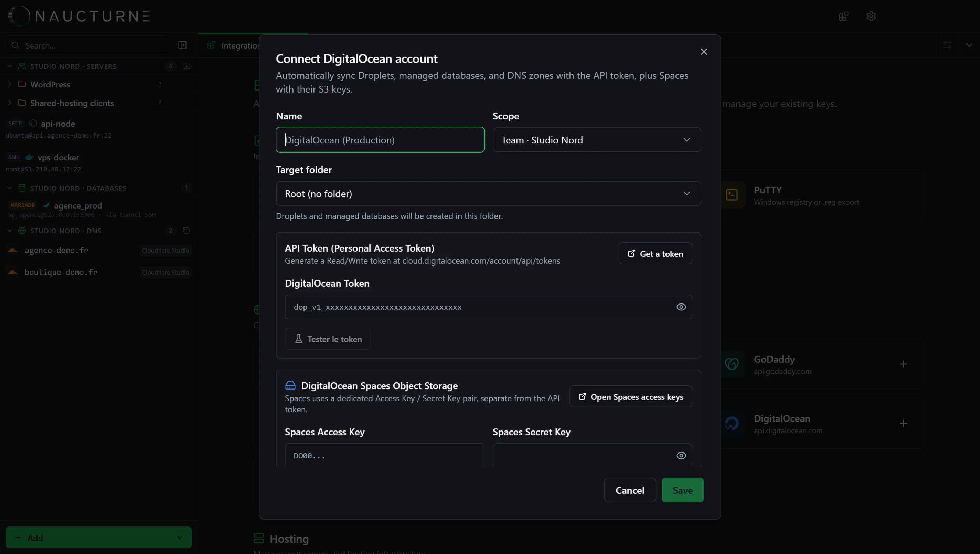Click the Naucturne logo
Image resolution: width=980 pixels, height=554 pixels.
point(79,16)
